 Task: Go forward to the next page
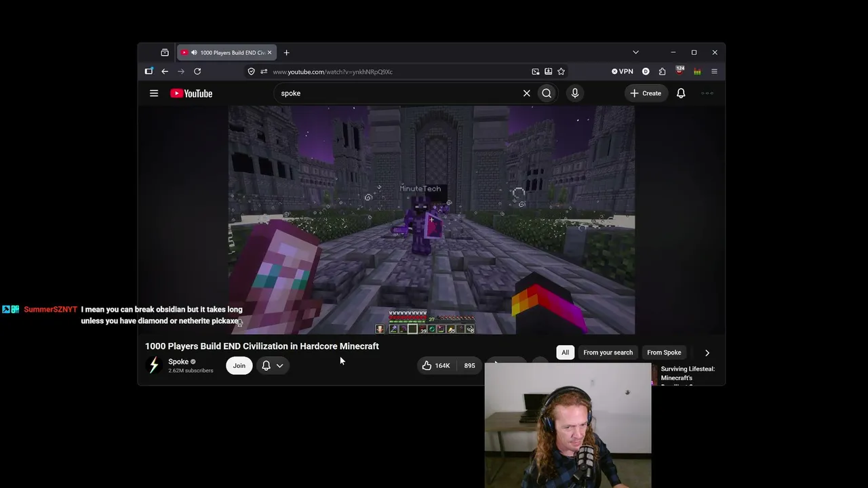181,72
